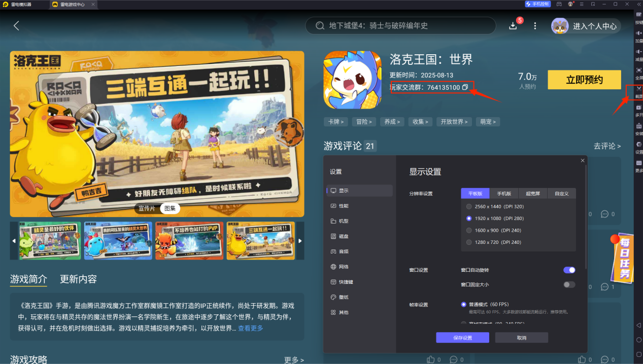Open 快捷键 settings category
The image size is (643, 364).
coord(360,282)
